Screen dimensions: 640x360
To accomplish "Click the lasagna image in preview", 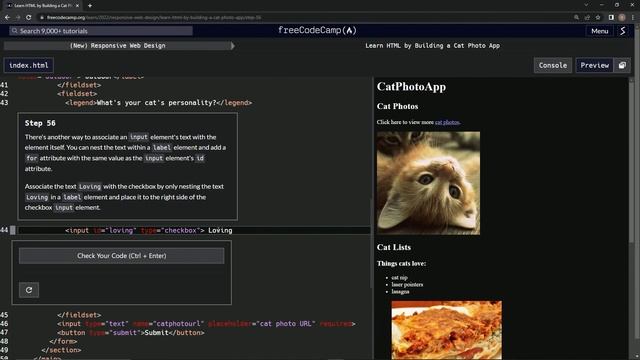I will coord(447,330).
